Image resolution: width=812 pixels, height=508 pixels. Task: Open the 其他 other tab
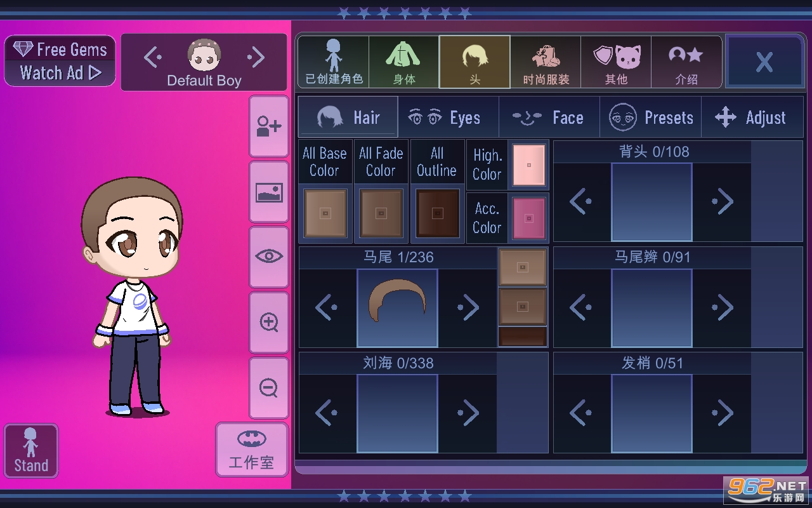pos(616,62)
